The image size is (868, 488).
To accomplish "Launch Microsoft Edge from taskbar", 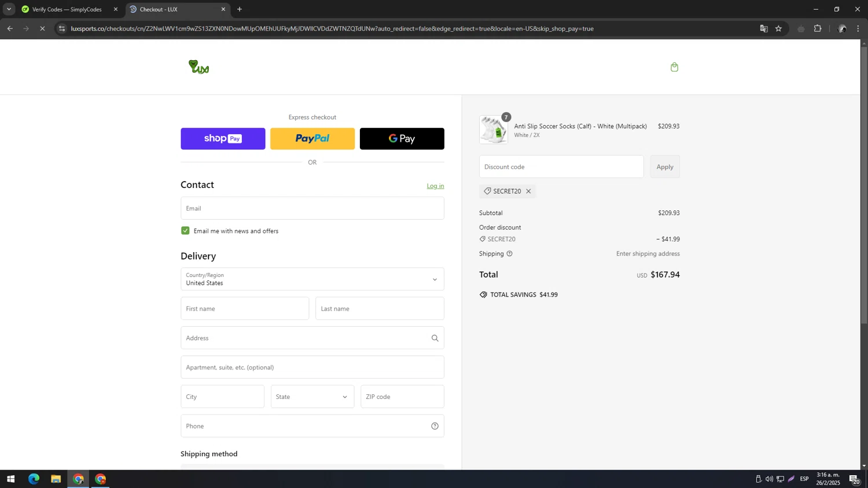I will 34,479.
